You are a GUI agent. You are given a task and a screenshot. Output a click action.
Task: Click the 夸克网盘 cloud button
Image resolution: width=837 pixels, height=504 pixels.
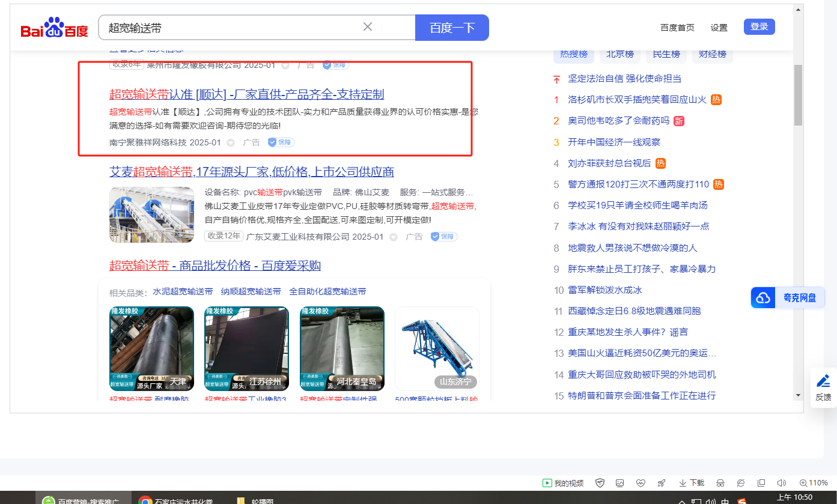pyautogui.click(x=787, y=298)
